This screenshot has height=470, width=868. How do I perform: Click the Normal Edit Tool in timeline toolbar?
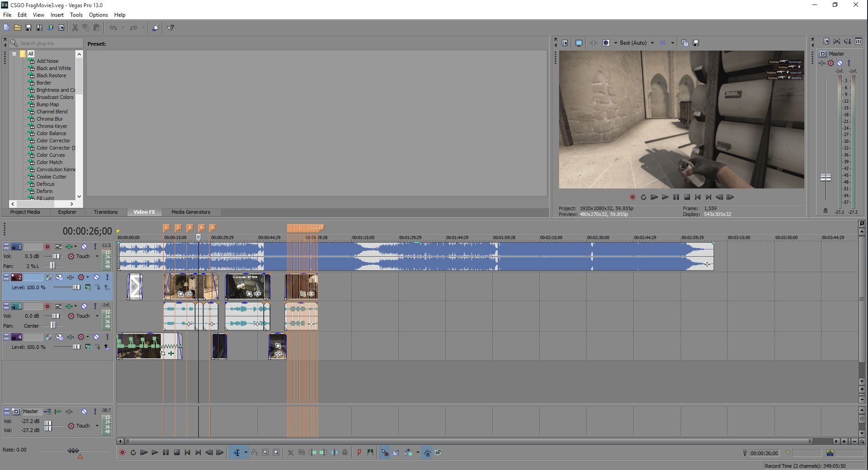click(x=237, y=452)
